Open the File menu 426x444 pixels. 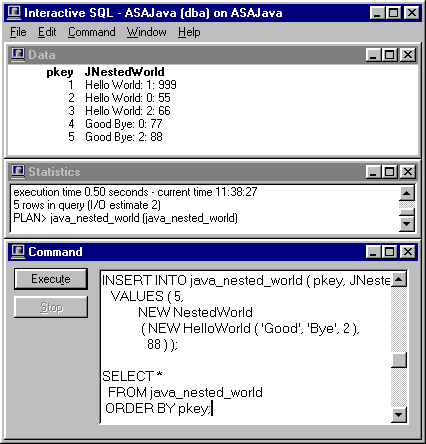(18, 32)
